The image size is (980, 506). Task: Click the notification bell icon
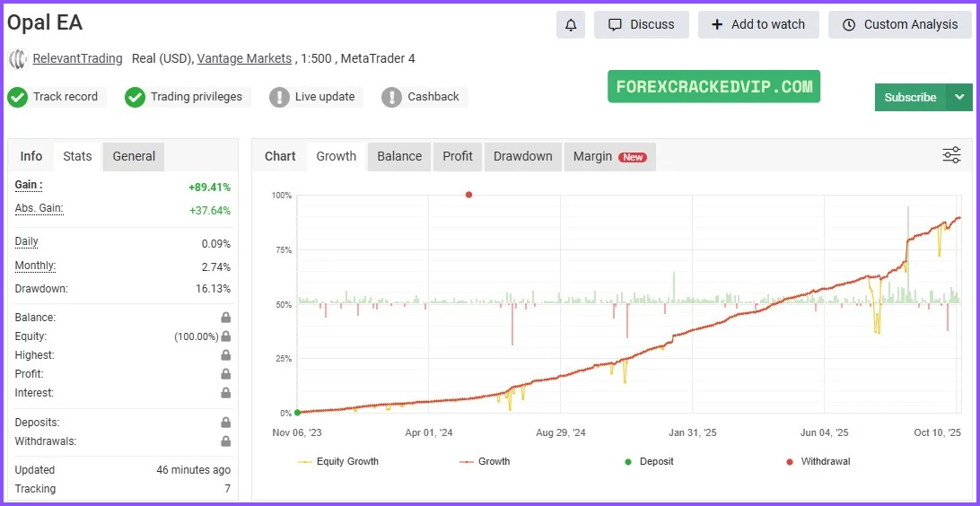(x=570, y=25)
